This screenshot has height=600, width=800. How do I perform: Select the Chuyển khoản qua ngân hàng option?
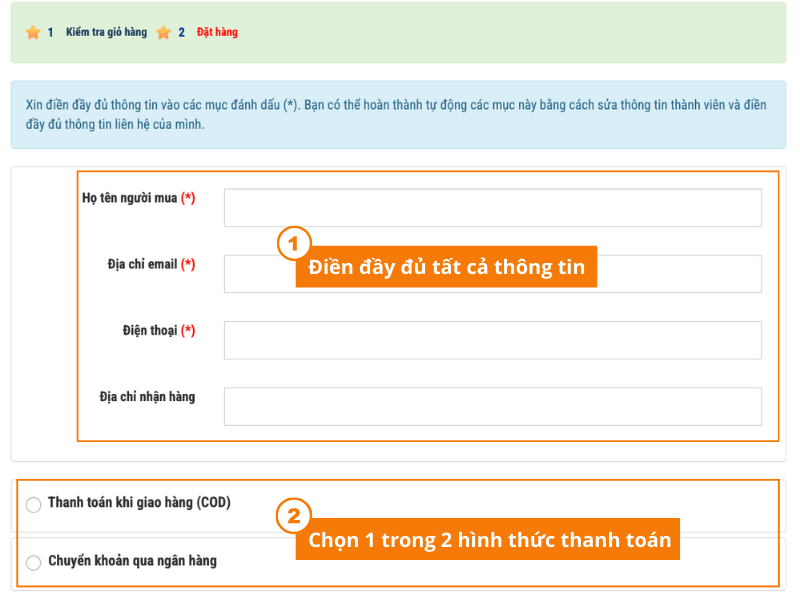(x=135, y=561)
